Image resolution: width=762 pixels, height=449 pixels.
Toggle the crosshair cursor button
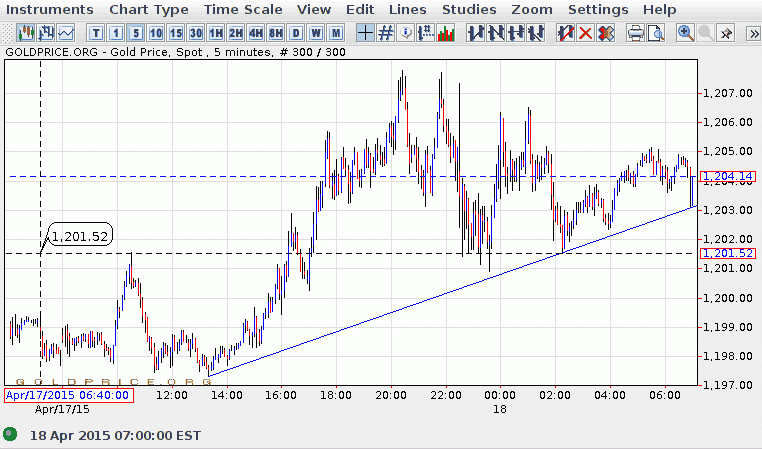click(x=365, y=33)
